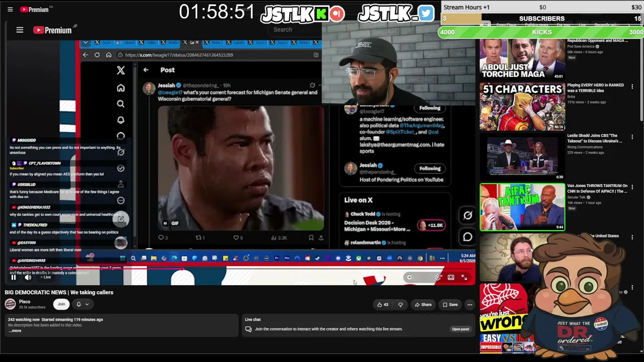Image resolution: width=644 pixels, height=362 pixels.
Task: Open X Notifications bell icon
Action: [121, 120]
